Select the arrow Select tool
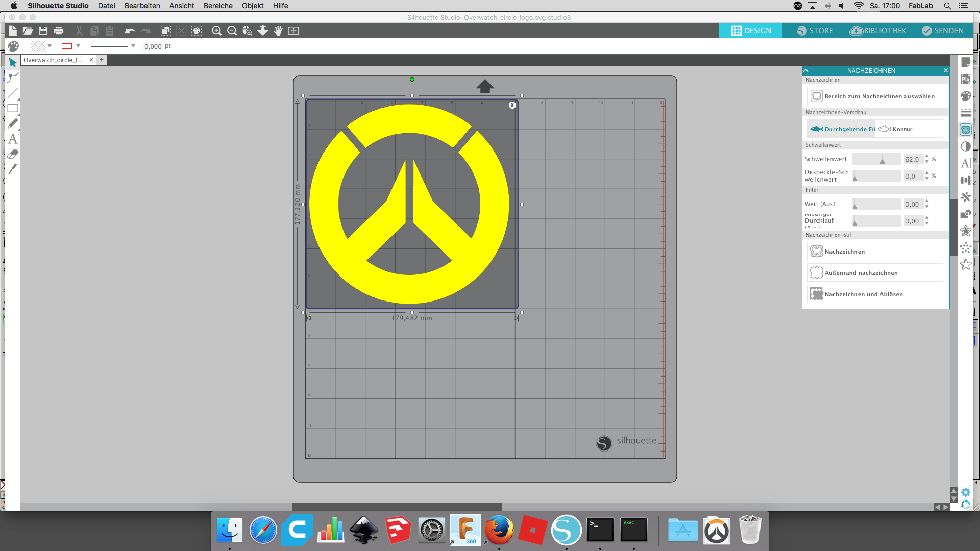980x551 pixels. pyautogui.click(x=13, y=62)
